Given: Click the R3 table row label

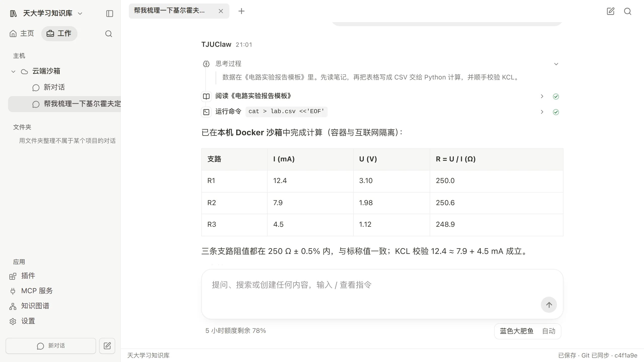Looking at the screenshot, I should pyautogui.click(x=212, y=224).
